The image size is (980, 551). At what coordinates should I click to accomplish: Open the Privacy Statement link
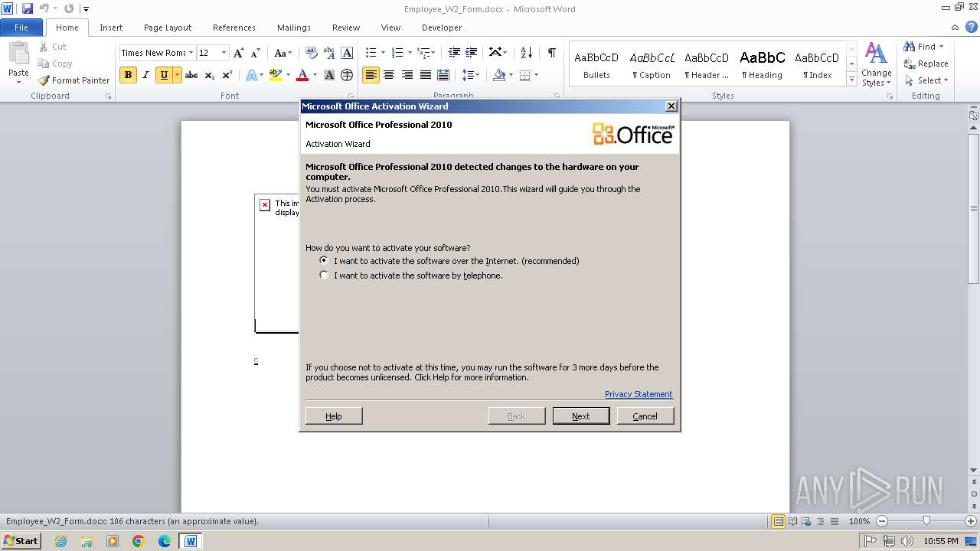(639, 394)
